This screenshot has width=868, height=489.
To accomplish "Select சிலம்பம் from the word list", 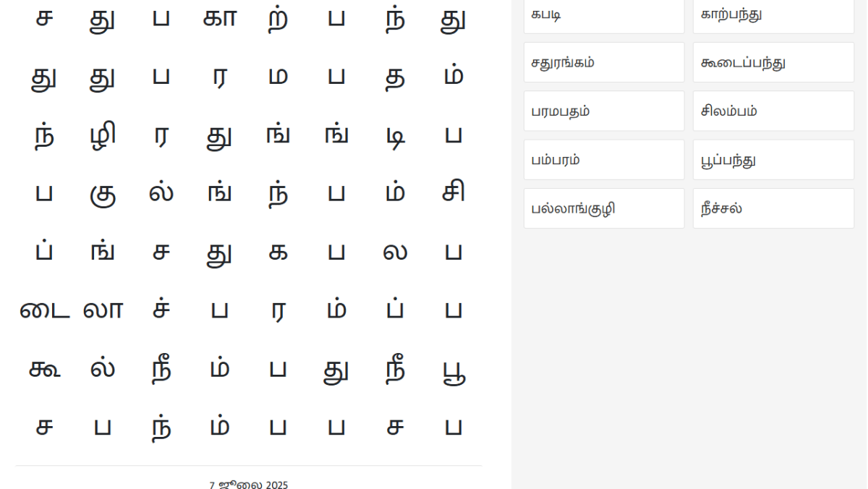I will tap(773, 111).
